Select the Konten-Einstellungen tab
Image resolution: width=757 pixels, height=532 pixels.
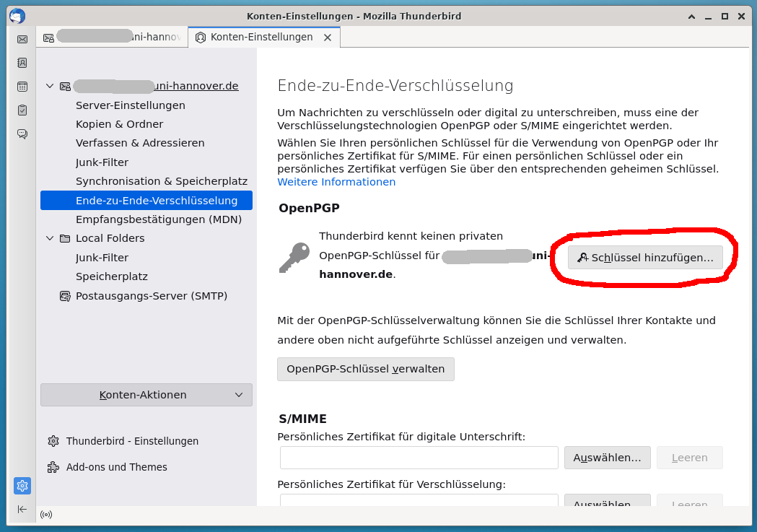pyautogui.click(x=264, y=37)
